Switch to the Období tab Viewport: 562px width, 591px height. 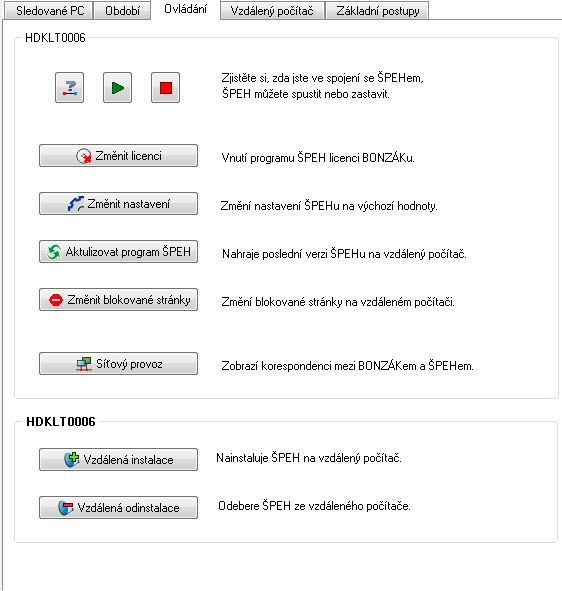coord(122,11)
